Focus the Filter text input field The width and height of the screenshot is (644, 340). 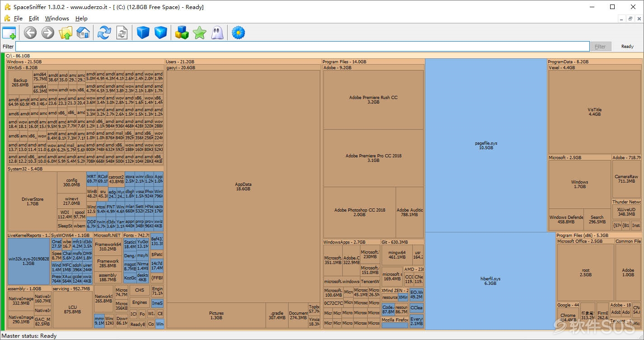coord(303,47)
